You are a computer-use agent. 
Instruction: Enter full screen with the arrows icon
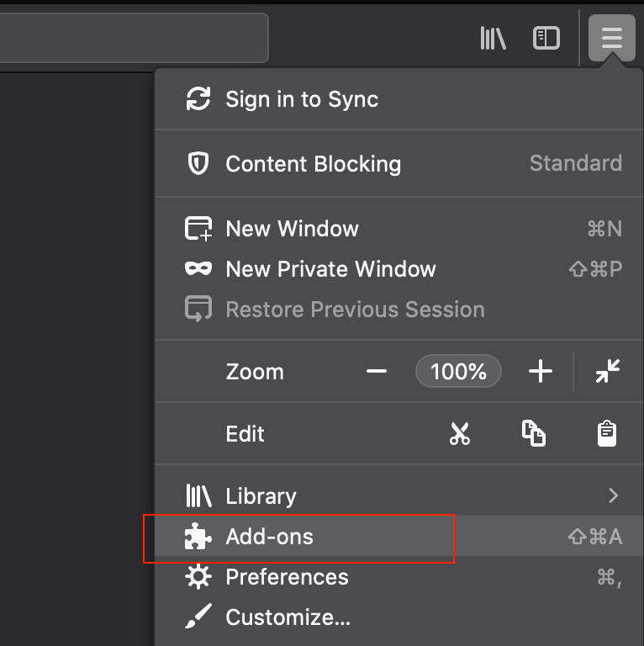tap(607, 371)
